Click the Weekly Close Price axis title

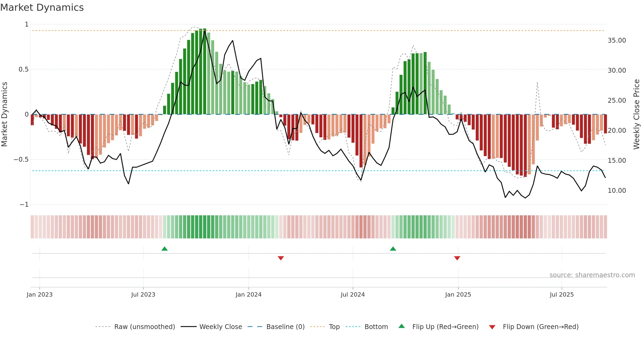pos(636,114)
